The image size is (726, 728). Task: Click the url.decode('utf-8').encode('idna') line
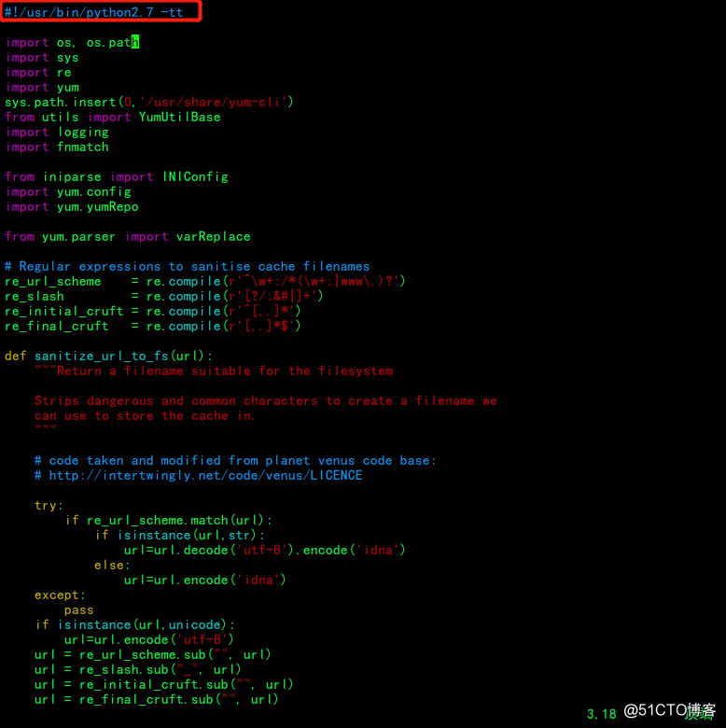[265, 550]
